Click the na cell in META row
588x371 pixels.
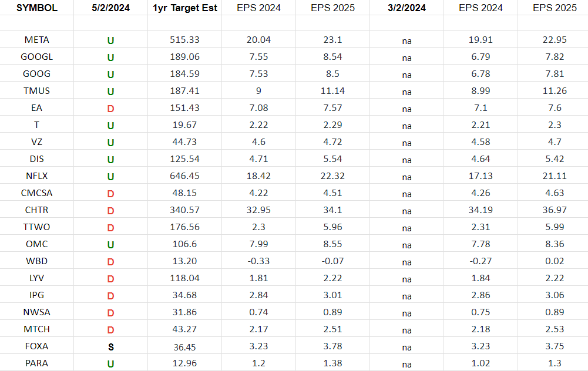tap(407, 41)
